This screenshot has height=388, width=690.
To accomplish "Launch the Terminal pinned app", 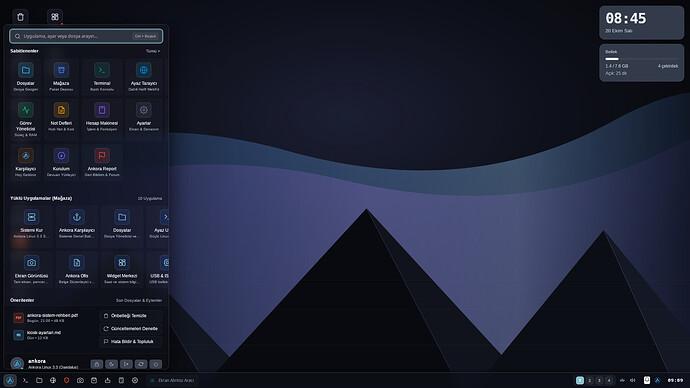I will 102,76.
